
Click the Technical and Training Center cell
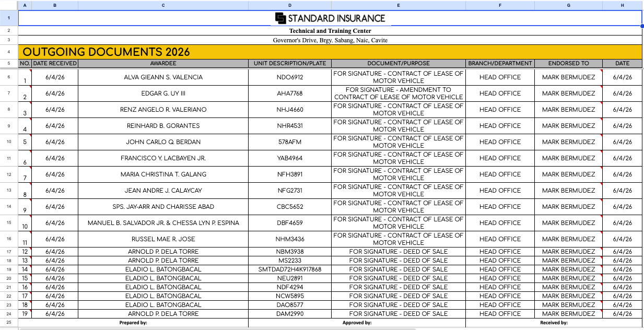(330, 31)
